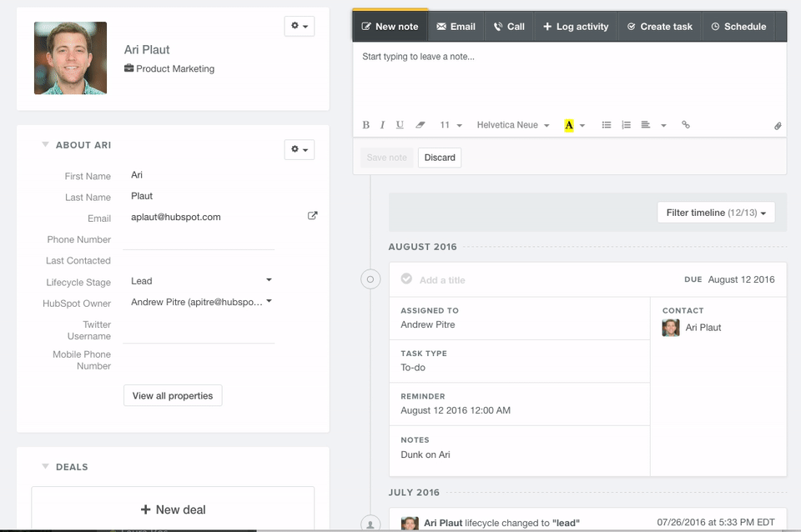Screen dimensions: 801x532
Task: Click the insert link icon
Action: click(686, 125)
